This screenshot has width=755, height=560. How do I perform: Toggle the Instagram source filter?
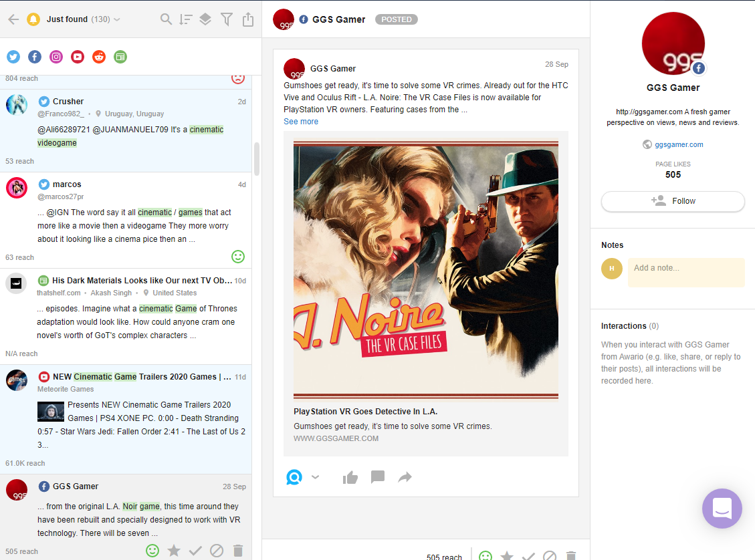click(56, 57)
